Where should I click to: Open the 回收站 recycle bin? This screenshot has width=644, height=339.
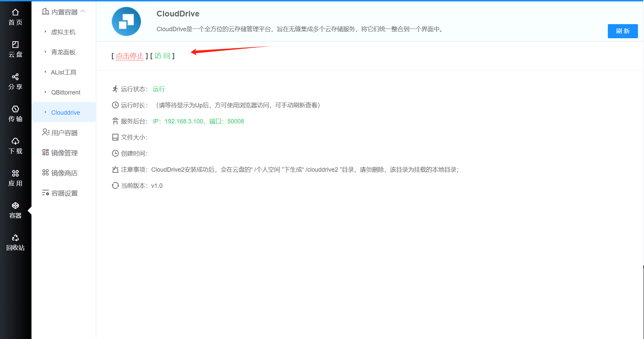point(15,242)
